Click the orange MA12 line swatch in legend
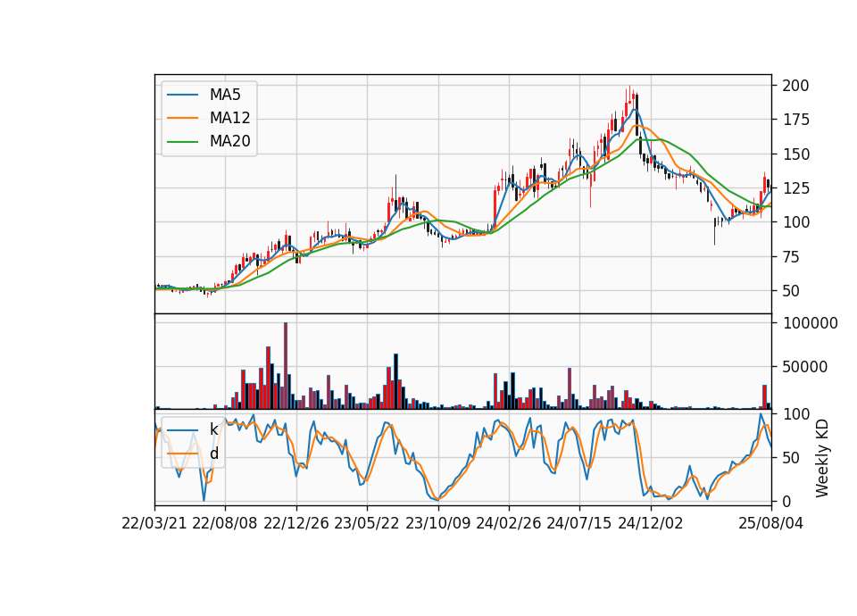This screenshot has width=857, height=616. [x=182, y=118]
